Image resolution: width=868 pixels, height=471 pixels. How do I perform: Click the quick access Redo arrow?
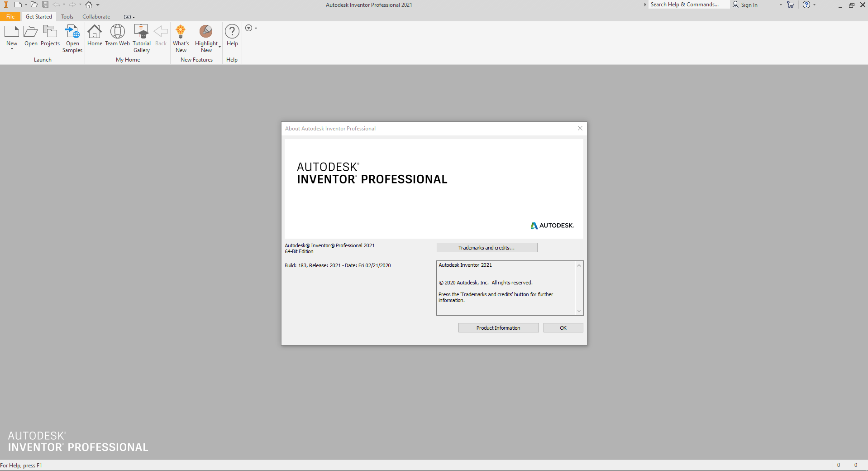72,5
